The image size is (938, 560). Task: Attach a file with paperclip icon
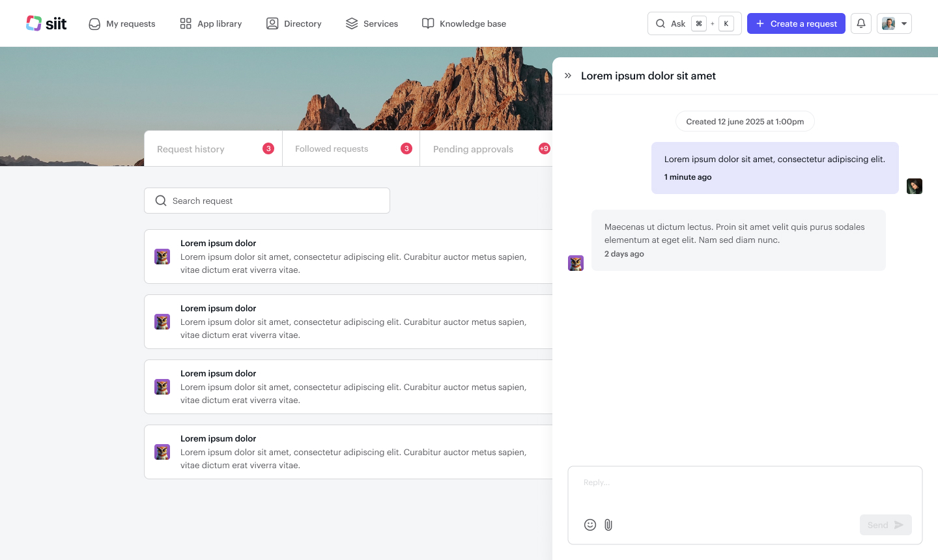pyautogui.click(x=608, y=525)
